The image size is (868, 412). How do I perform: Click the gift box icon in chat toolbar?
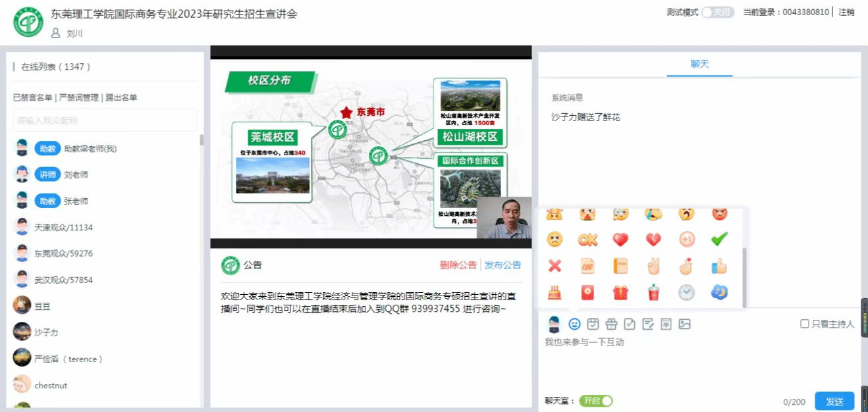click(x=610, y=324)
